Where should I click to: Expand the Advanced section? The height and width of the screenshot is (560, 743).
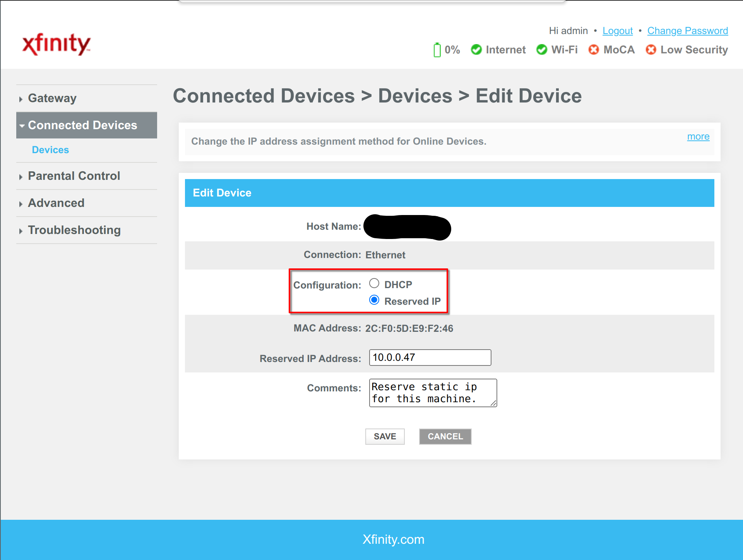point(56,203)
